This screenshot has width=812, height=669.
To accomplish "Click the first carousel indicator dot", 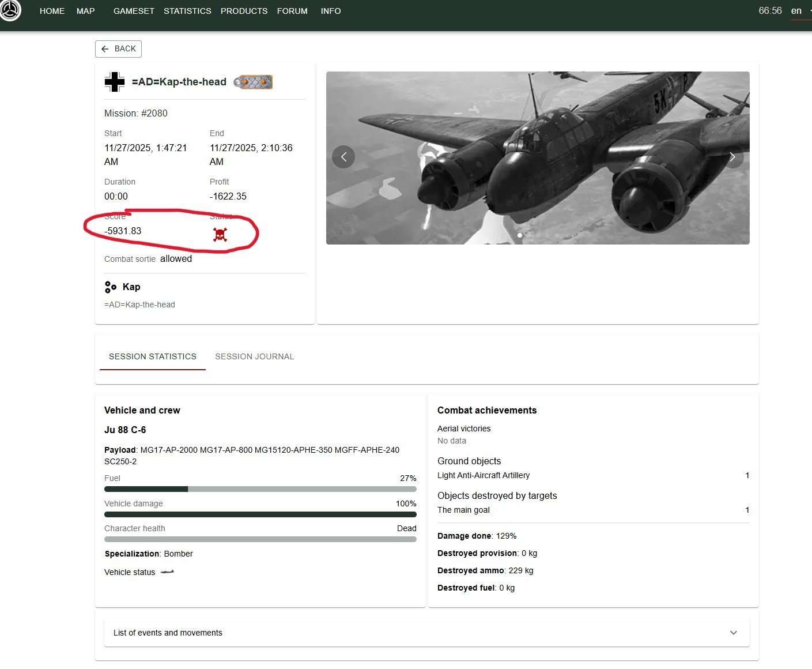I will (x=520, y=235).
